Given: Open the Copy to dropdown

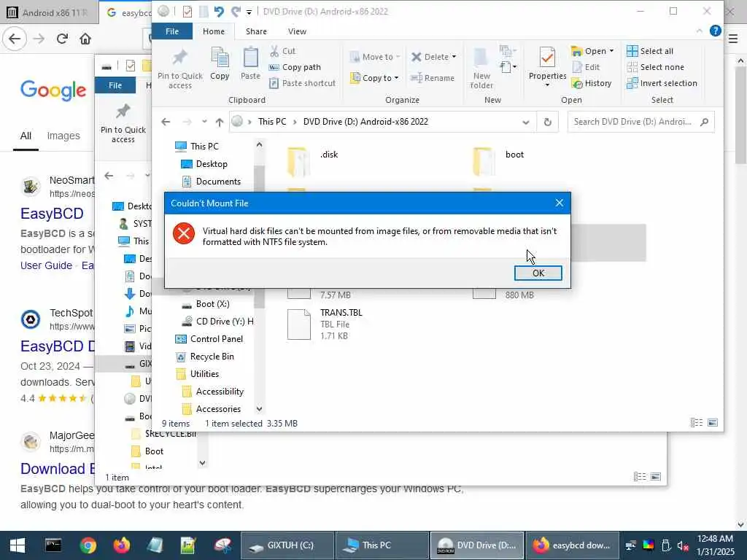Looking at the screenshot, I should (x=375, y=77).
